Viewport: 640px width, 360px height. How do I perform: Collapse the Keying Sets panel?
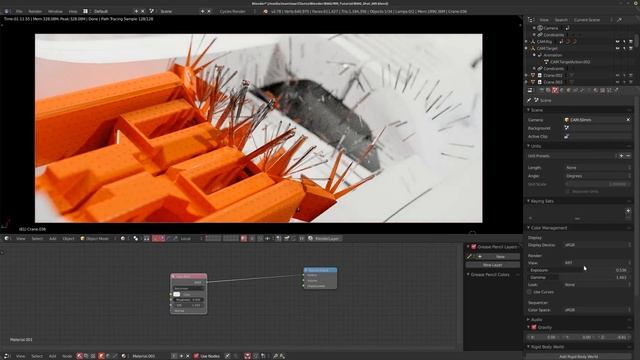click(x=542, y=201)
